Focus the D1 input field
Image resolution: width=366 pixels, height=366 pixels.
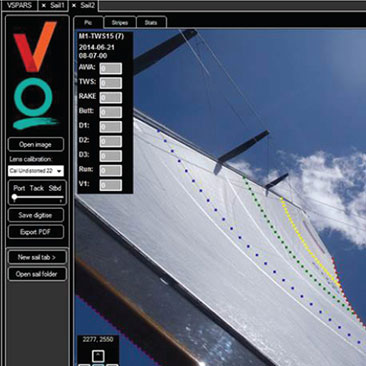point(111,127)
